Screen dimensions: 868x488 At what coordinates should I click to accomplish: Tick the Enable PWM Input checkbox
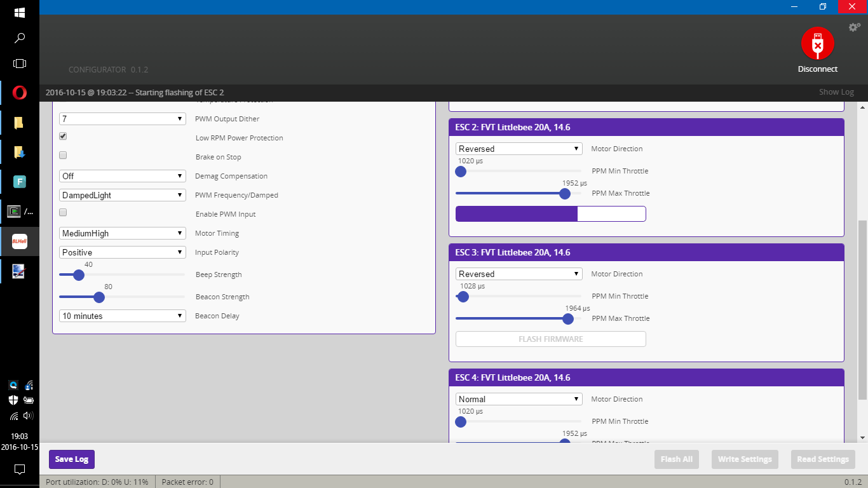pos(63,213)
